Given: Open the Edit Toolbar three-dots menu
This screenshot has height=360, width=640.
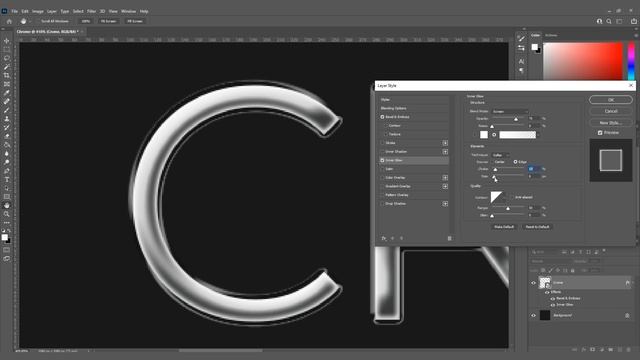Looking at the screenshot, I should (x=7, y=222).
